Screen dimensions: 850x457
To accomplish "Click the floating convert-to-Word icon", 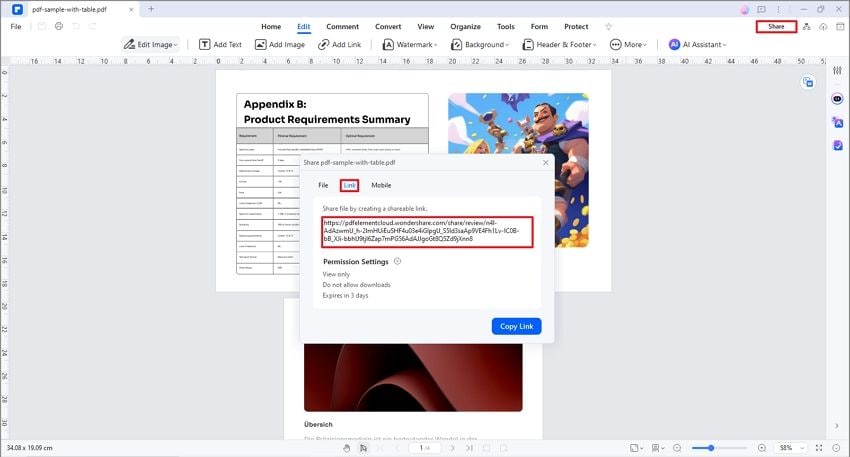I will pyautogui.click(x=808, y=82).
